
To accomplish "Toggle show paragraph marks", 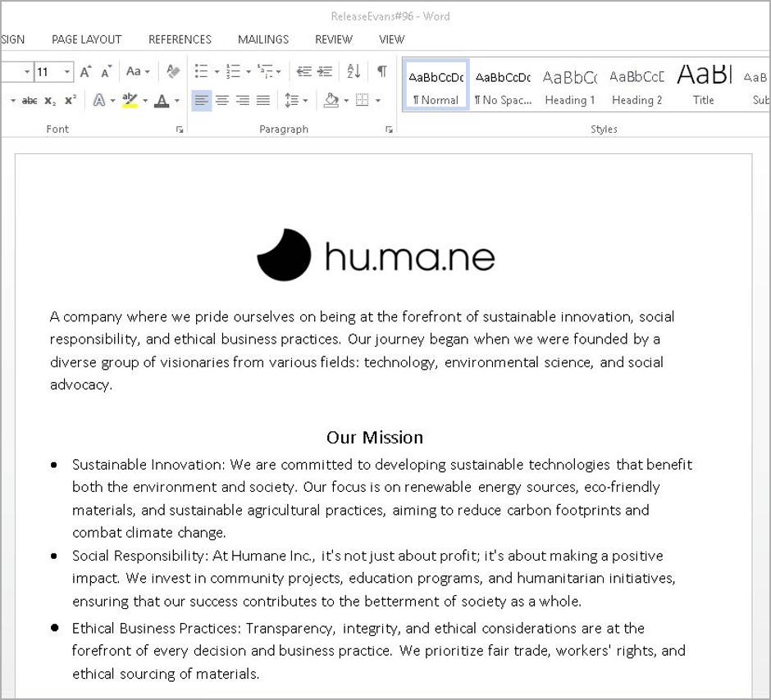I will tap(381, 72).
